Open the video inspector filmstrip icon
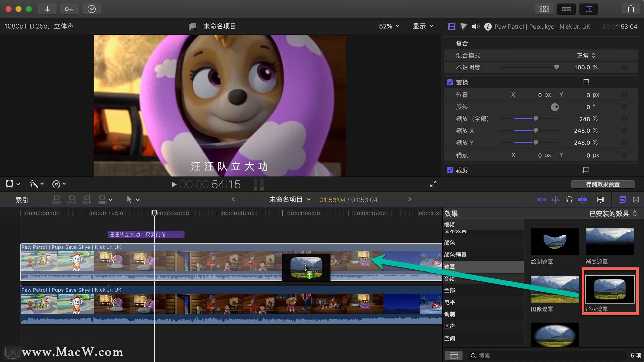This screenshot has width=644, height=362. 452,26
